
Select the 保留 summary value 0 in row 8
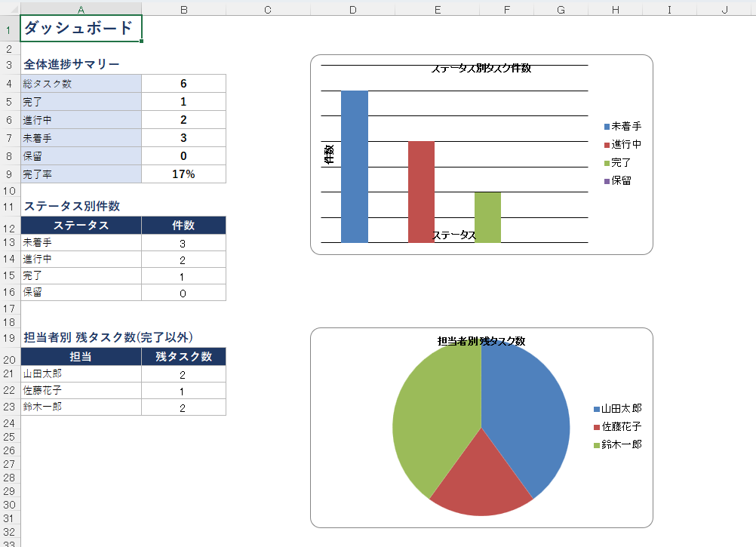coord(183,156)
